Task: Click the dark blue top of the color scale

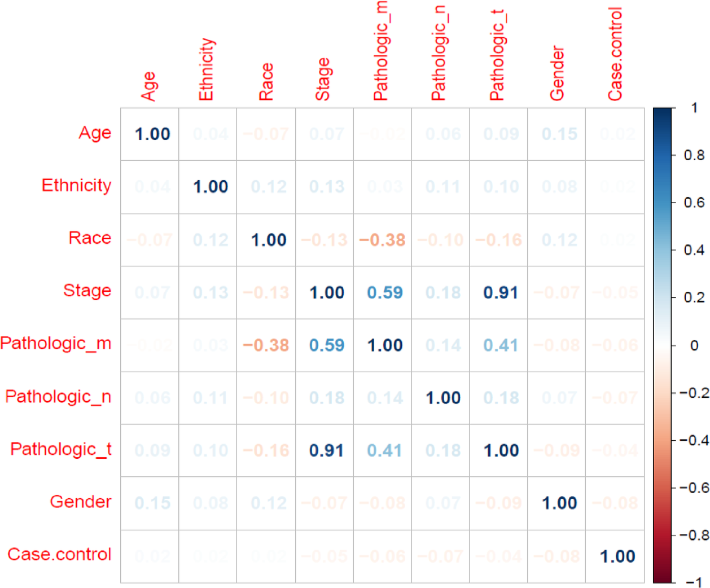Action: click(x=663, y=113)
